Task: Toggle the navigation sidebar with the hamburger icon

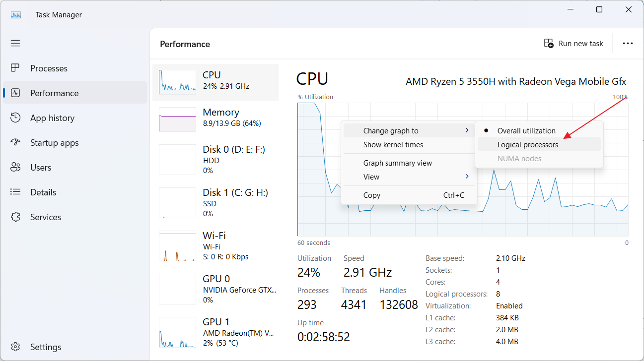Action: click(15, 43)
